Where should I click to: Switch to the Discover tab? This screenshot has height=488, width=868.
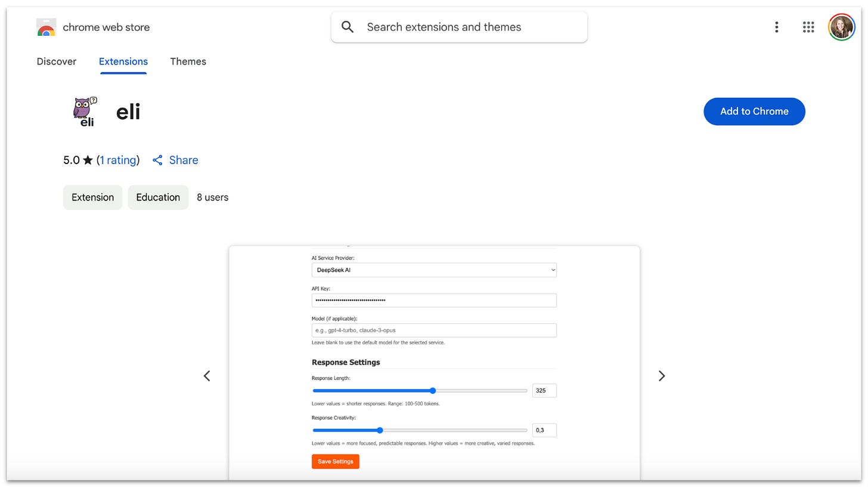coord(57,61)
